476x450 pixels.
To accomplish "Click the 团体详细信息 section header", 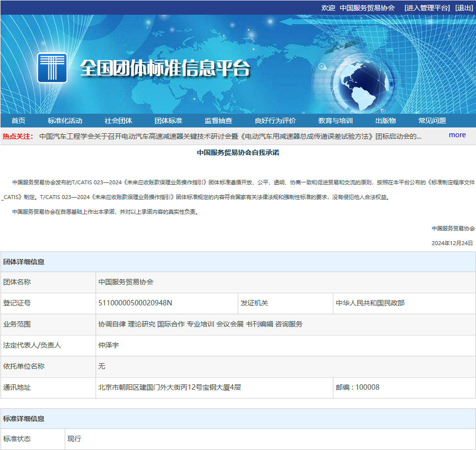I will click(x=24, y=262).
